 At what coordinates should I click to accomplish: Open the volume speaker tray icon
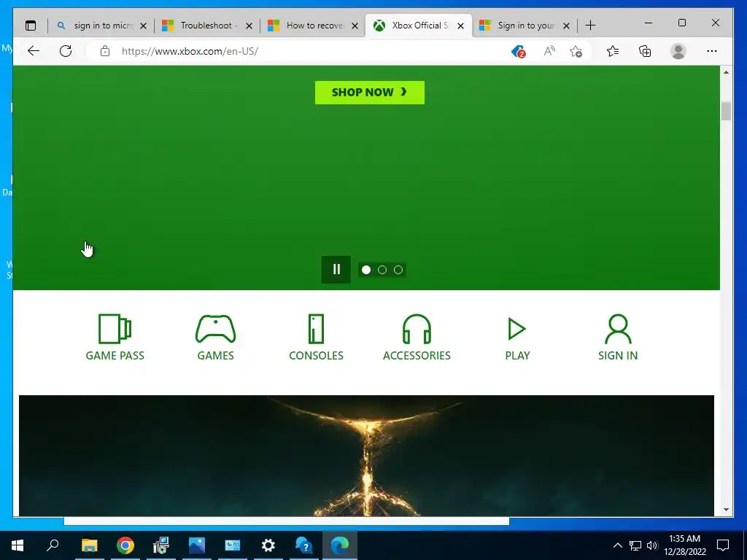click(x=652, y=545)
